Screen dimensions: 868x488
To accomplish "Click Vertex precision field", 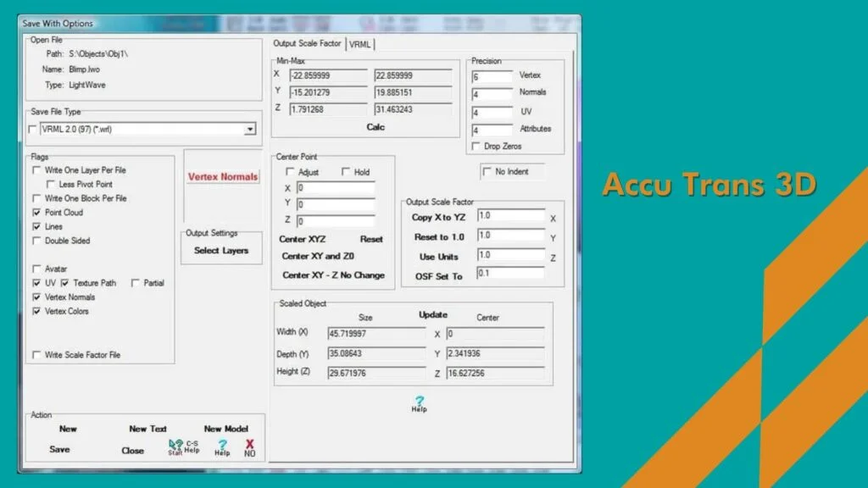I will (492, 77).
